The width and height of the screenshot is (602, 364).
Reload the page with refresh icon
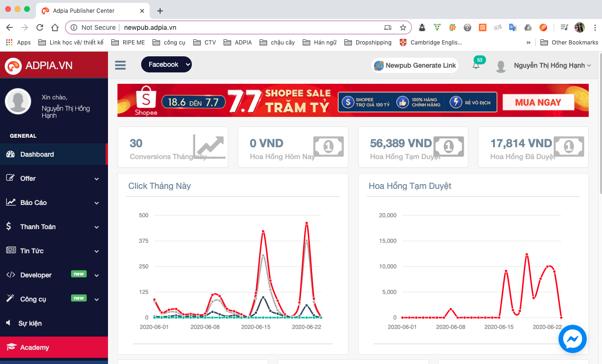(40, 27)
